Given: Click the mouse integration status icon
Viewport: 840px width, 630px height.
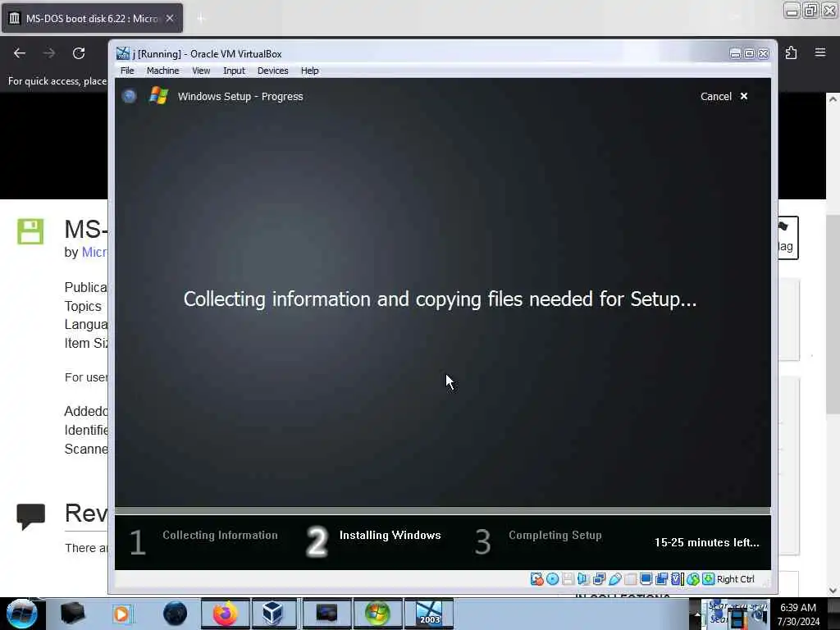Looking at the screenshot, I should pos(692,579).
